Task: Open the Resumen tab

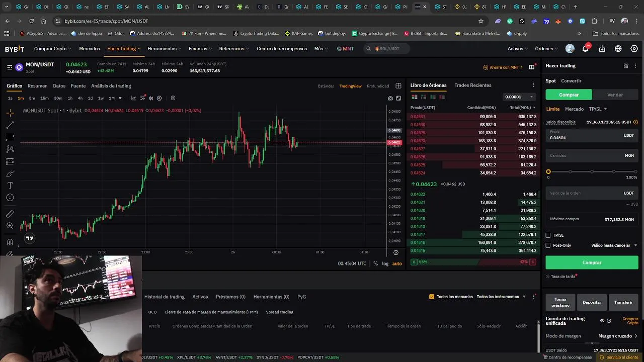Action: coord(37,86)
